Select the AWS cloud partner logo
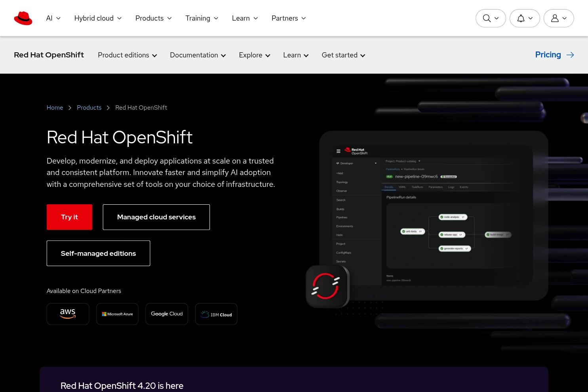 click(68, 314)
